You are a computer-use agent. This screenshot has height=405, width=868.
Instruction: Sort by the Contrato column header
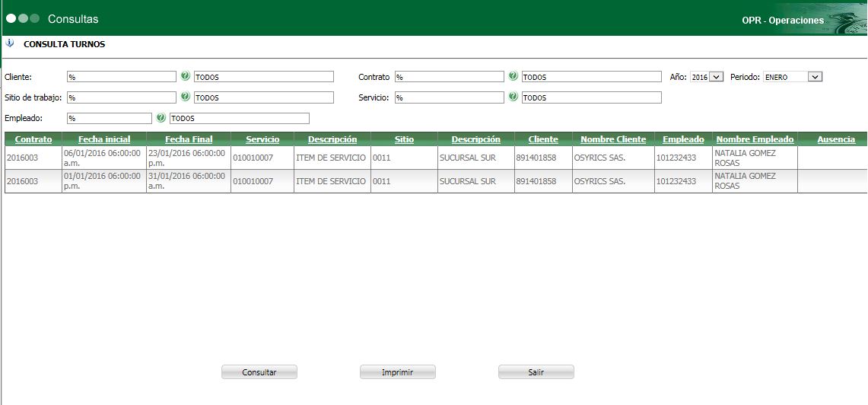point(33,139)
